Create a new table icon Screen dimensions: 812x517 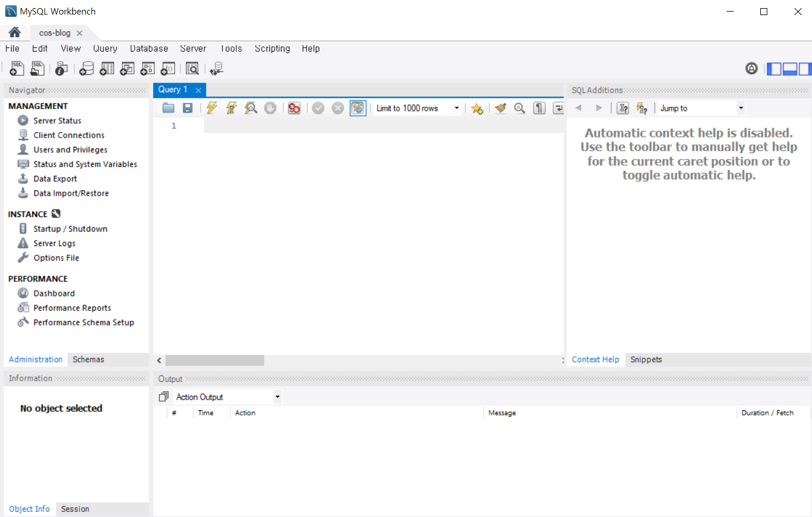(x=107, y=68)
